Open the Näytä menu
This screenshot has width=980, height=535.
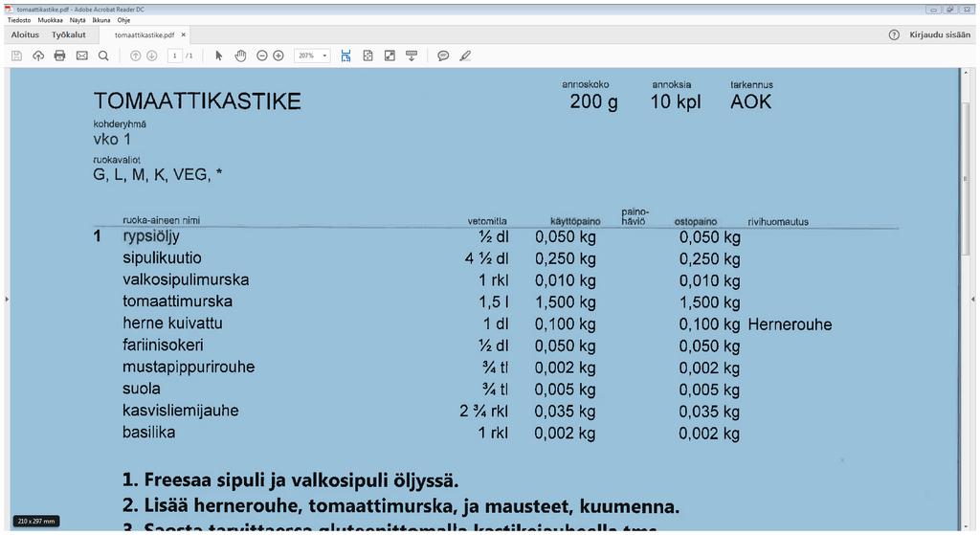click(78, 20)
